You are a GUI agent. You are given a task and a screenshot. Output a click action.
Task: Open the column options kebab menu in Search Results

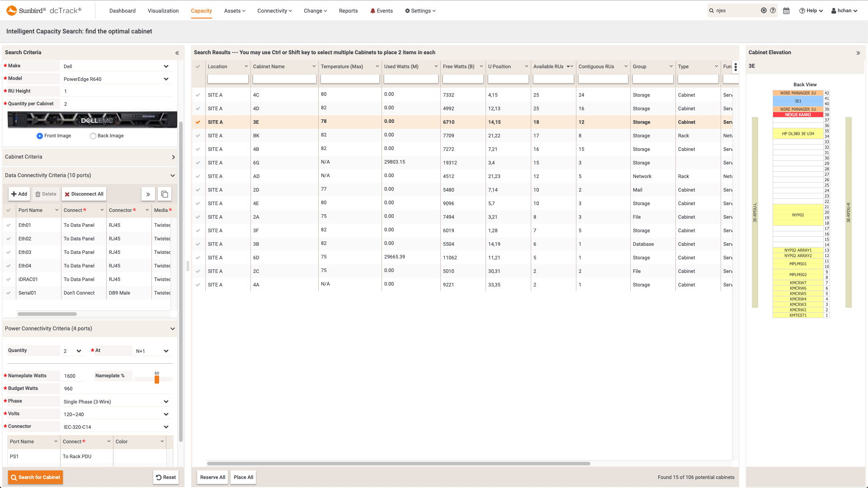[x=736, y=67]
